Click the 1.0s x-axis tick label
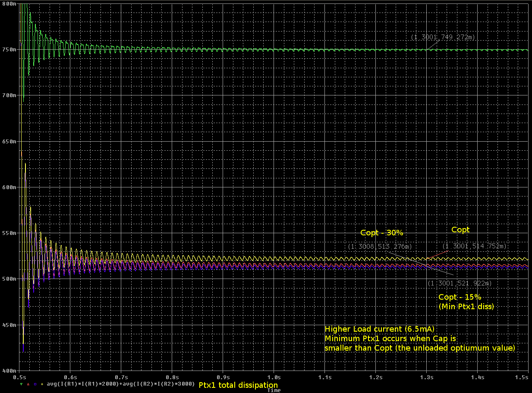This screenshot has height=393, width=532. click(274, 377)
